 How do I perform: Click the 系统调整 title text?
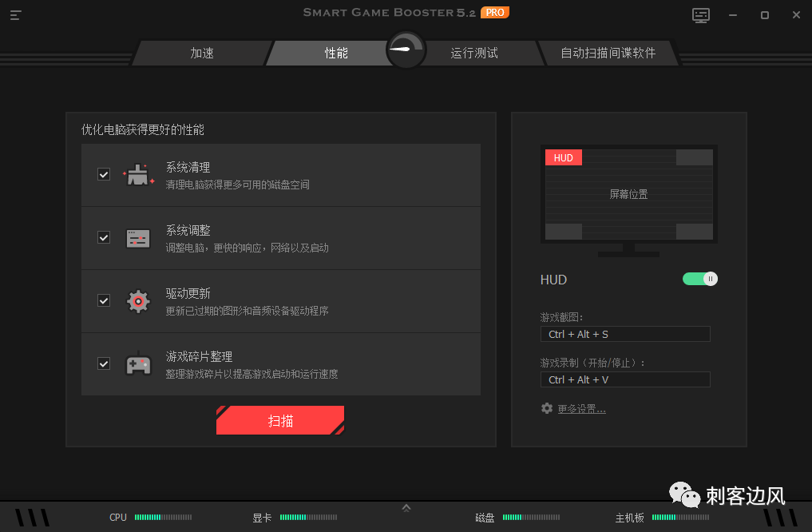coord(188,231)
